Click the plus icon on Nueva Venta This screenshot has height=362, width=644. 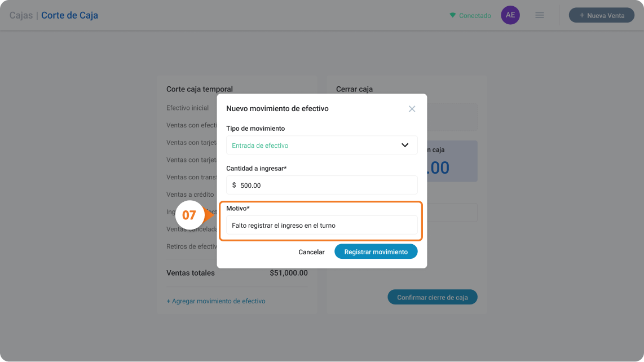pos(581,15)
